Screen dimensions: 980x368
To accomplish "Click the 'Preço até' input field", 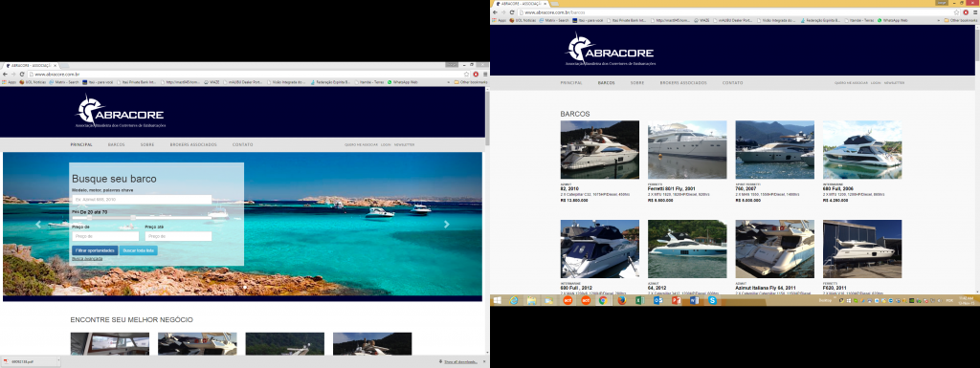I will click(178, 236).
